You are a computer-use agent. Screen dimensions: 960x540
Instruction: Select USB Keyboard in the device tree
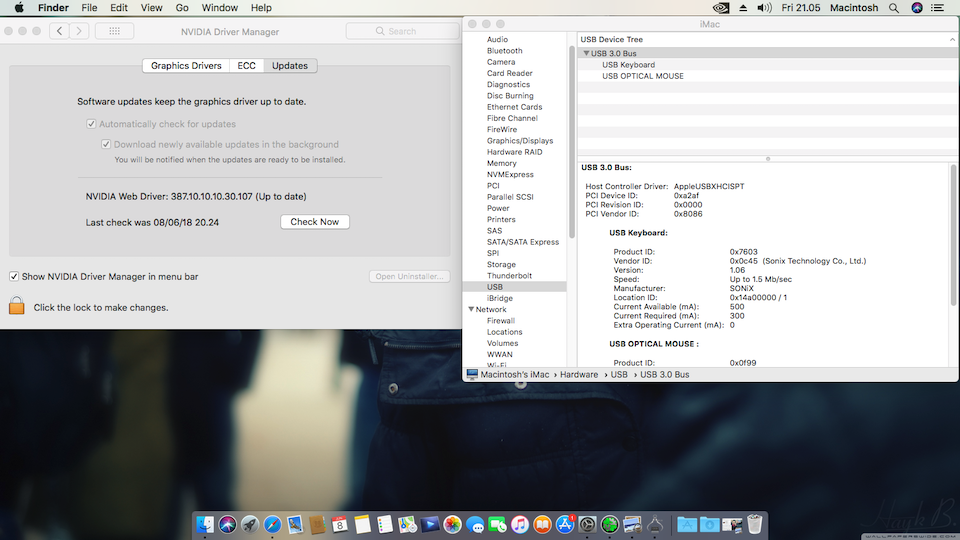pyautogui.click(x=628, y=65)
